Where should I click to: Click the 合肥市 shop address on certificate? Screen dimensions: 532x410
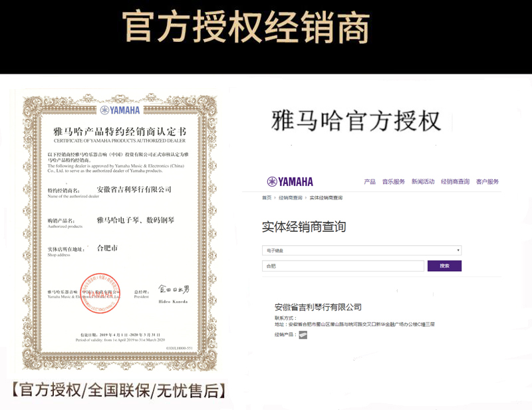[x=107, y=249]
